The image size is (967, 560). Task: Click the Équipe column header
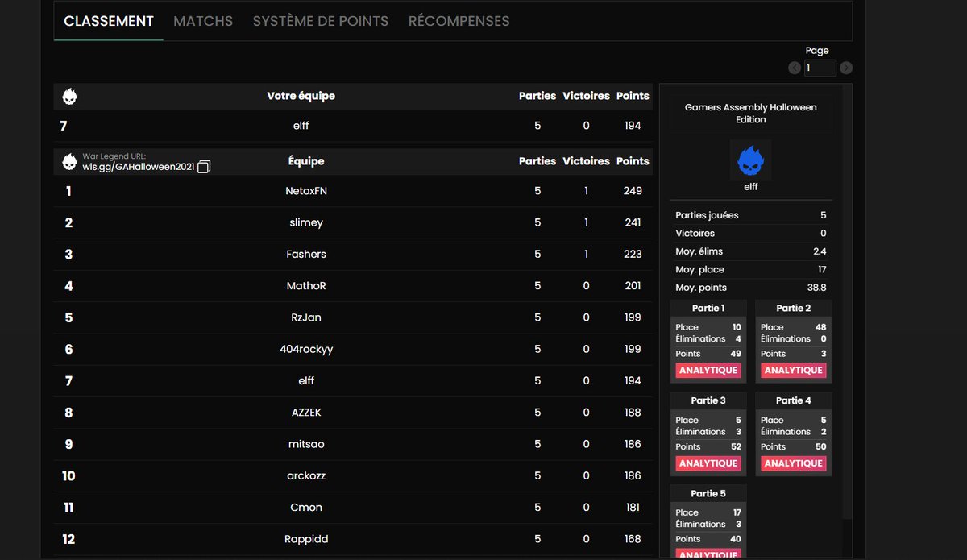[x=306, y=161]
